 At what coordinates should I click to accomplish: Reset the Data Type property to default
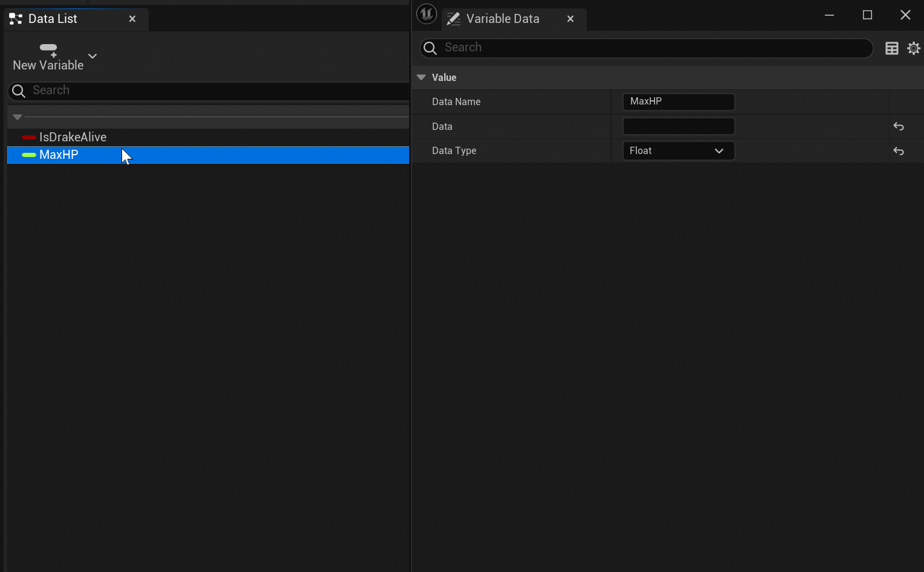(899, 151)
